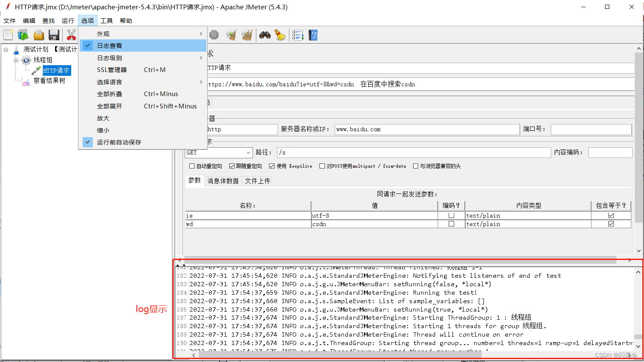Click the open 选项 menu header
This screenshot has width=644, height=362.
tap(87, 20)
